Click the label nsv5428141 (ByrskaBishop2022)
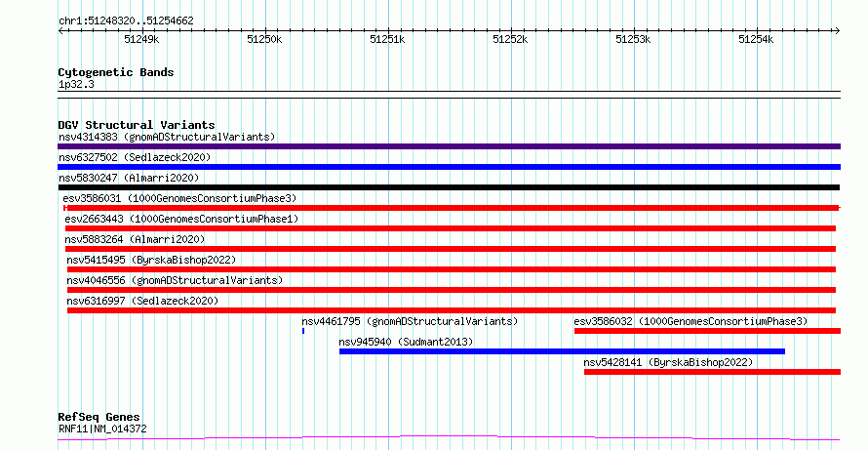 tap(669, 362)
